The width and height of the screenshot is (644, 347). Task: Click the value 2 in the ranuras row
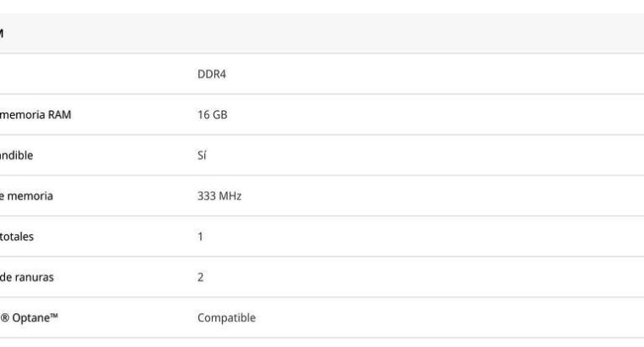click(200, 277)
